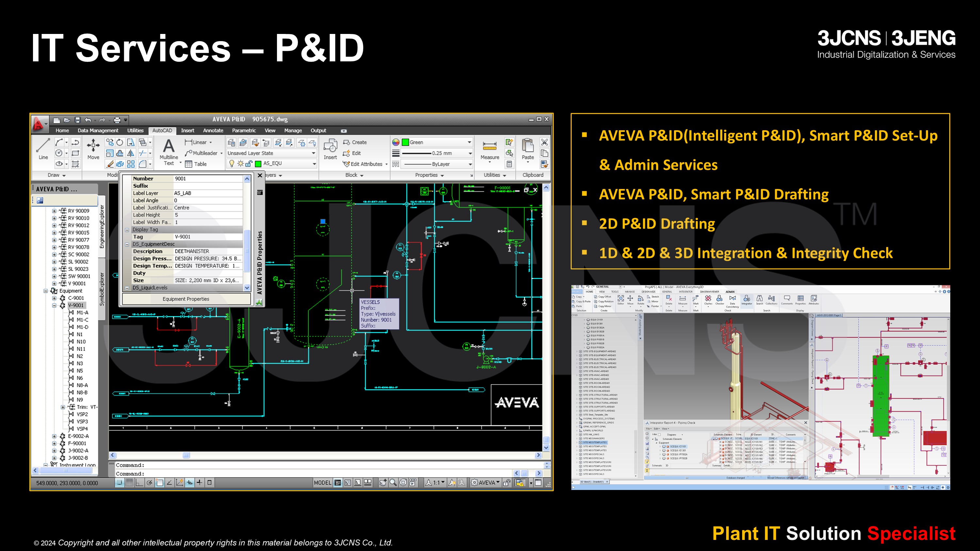Click the Plot printer icon in quick access toolbar
Viewport: 980px width, 551px height.
tap(117, 120)
